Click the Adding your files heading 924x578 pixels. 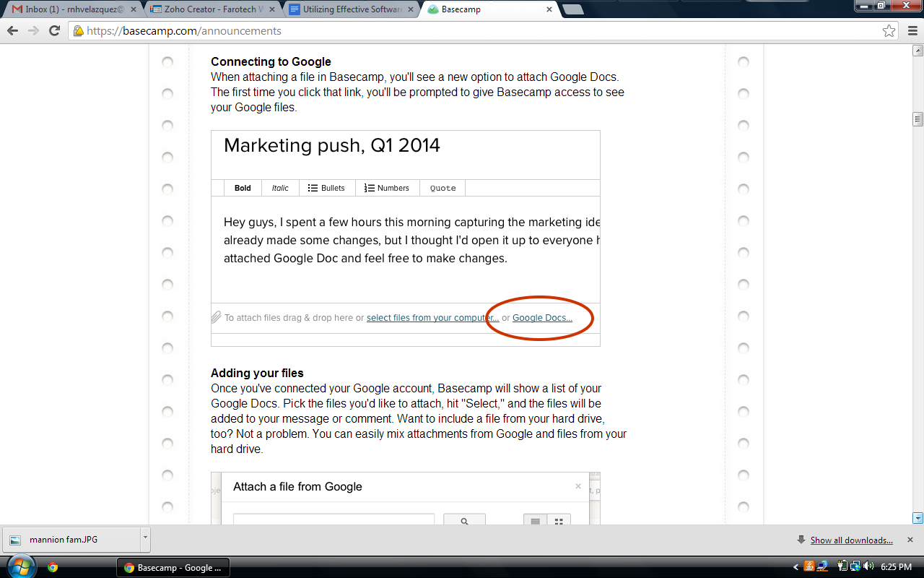(257, 373)
